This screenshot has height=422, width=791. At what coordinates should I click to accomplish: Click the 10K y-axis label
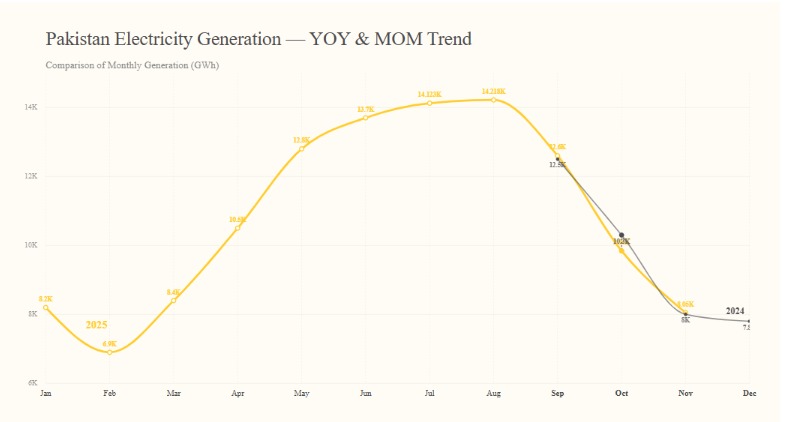point(31,245)
